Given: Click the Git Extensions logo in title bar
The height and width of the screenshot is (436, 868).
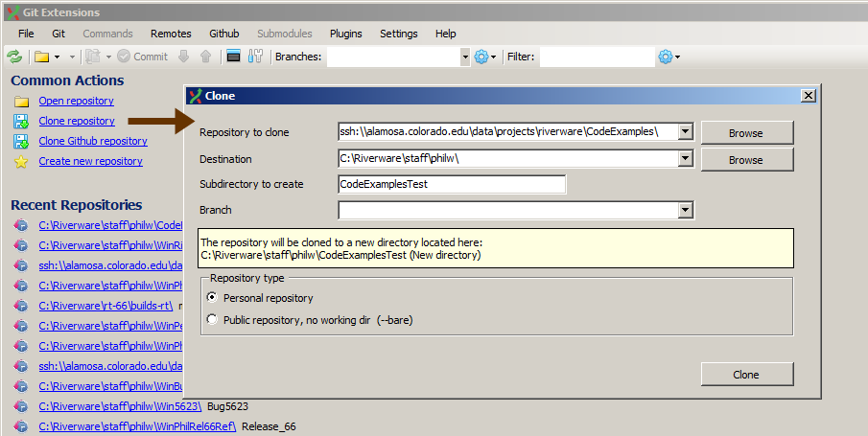Looking at the screenshot, I should (x=12, y=12).
